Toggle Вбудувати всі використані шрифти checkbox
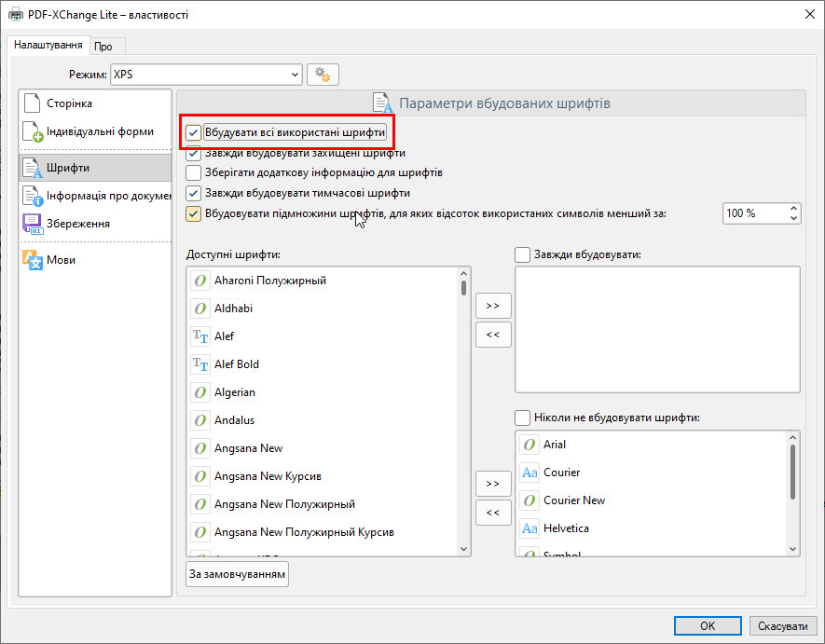 pyautogui.click(x=193, y=132)
